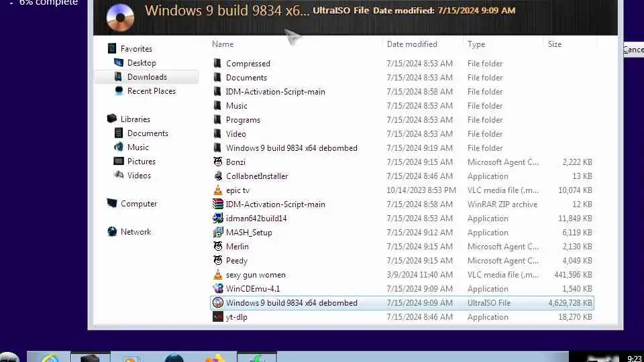Screen dimensions: 644x362
Task: Click the 10/14/2023 8:53 PM date cell
Action: (421, 190)
